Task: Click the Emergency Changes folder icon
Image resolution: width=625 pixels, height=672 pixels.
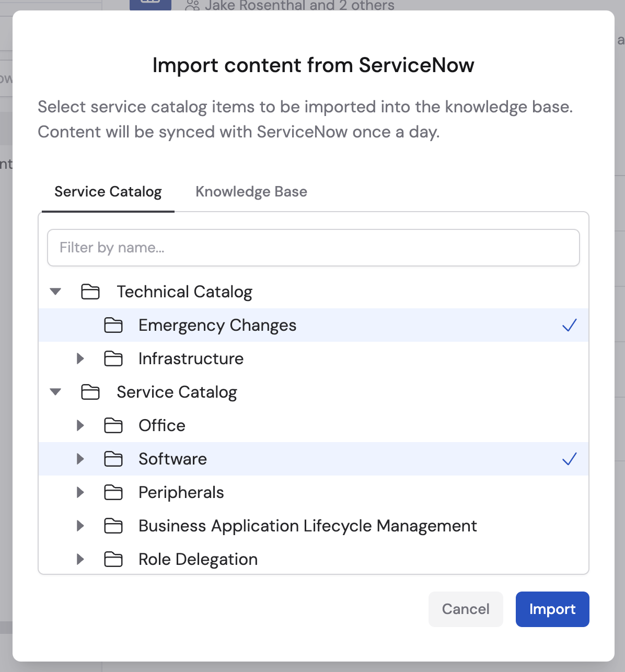Action: pyautogui.click(x=113, y=325)
